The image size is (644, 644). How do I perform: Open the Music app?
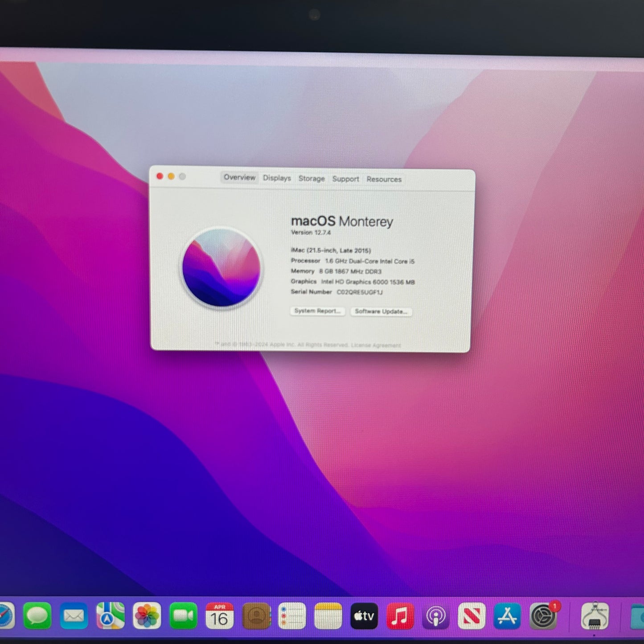coord(400,616)
